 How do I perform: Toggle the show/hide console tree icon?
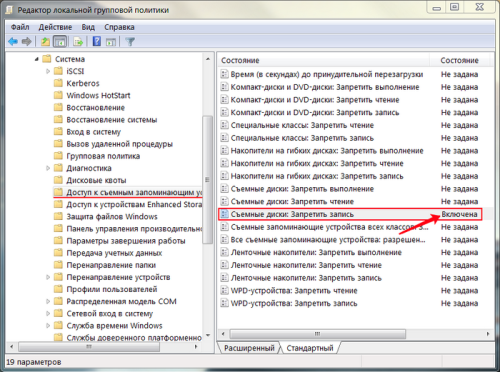point(60,42)
